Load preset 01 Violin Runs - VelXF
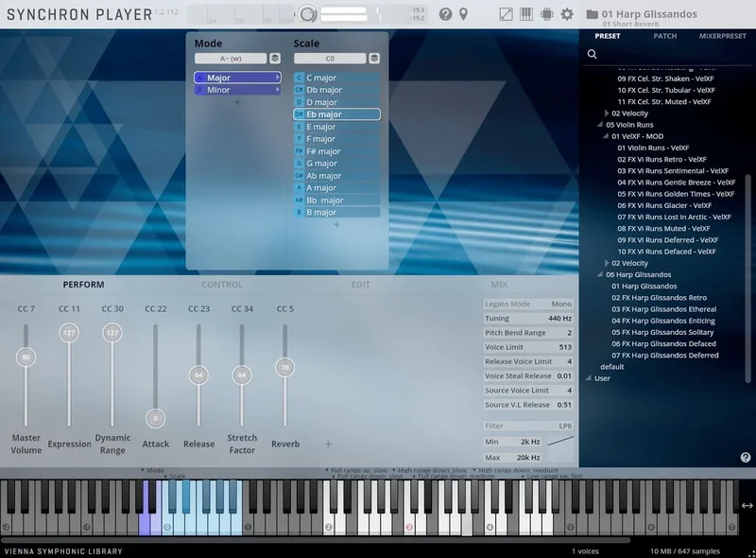The height and width of the screenshot is (558, 756). [x=653, y=148]
